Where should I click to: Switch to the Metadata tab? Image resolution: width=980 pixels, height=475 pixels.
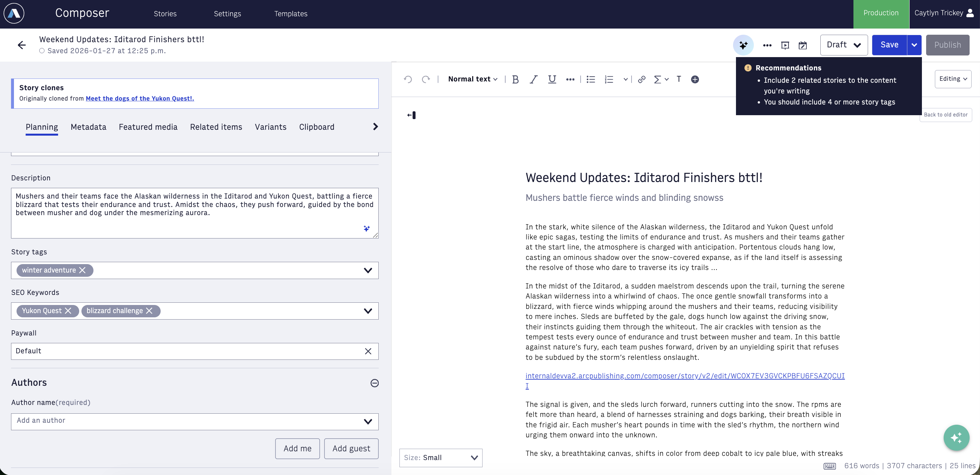point(88,127)
